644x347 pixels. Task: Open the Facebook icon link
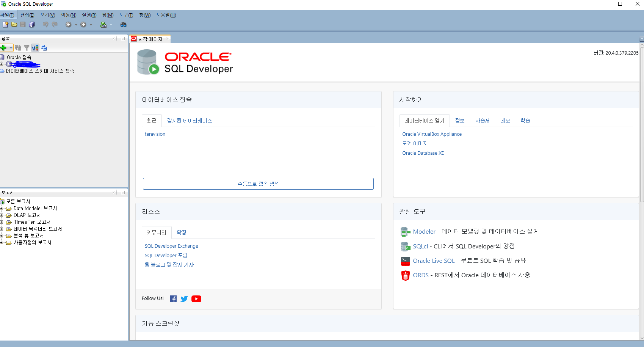click(x=173, y=299)
